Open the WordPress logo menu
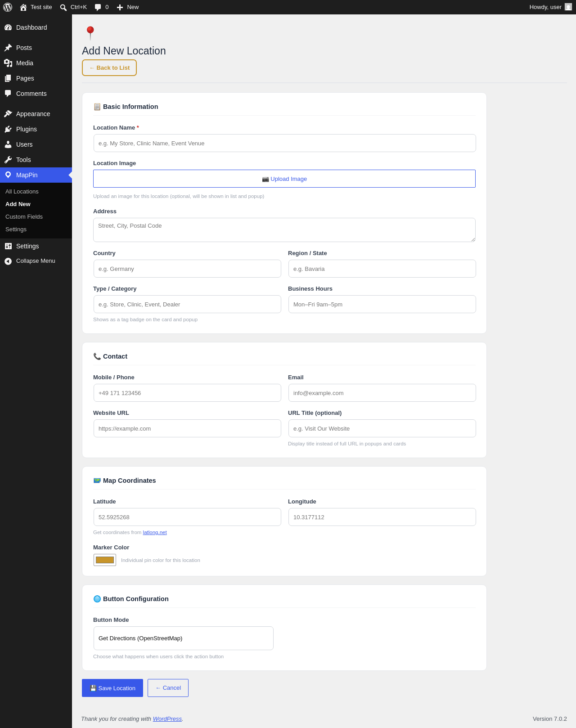Viewport: 576px width, 728px height. click(x=8, y=7)
